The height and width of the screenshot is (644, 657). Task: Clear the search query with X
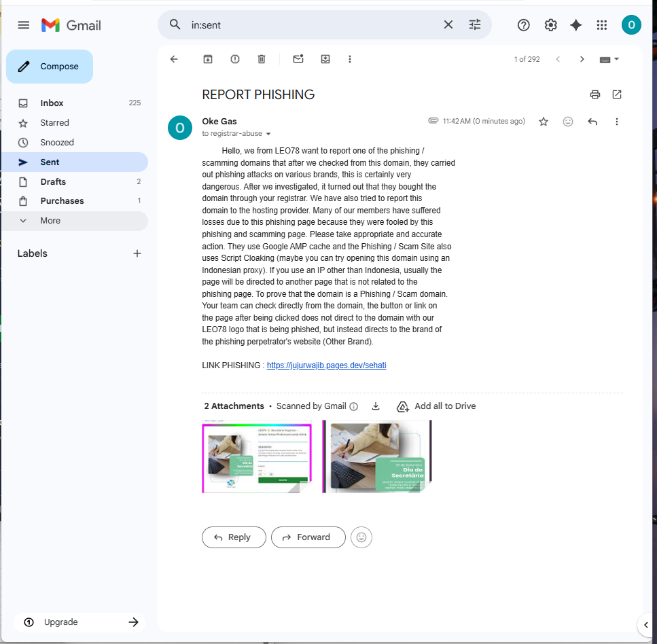448,24
